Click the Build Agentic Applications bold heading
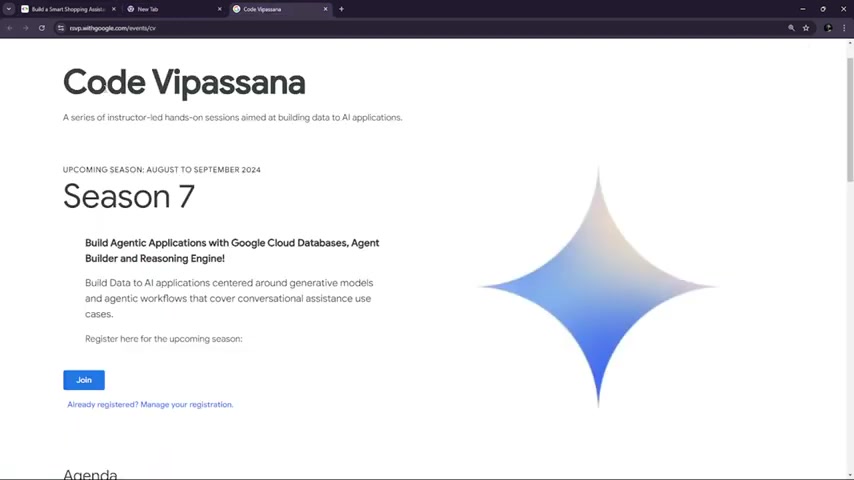Screen dimensions: 854x480 pos(232,251)
